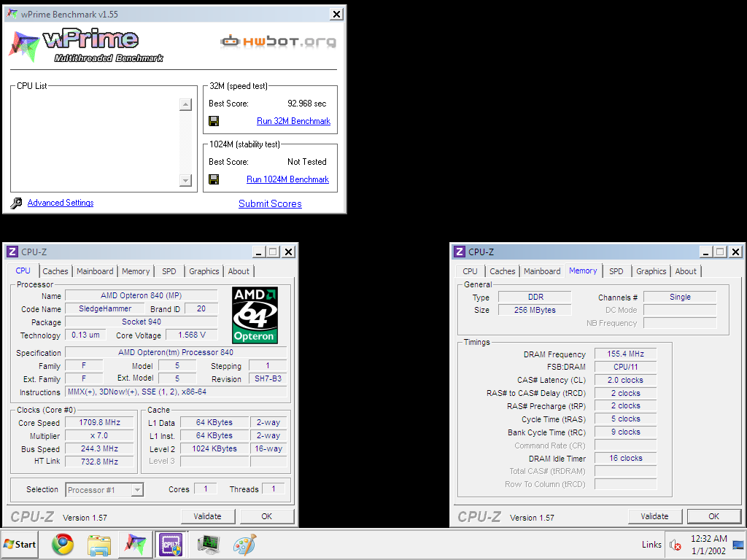Click OK in the left CPU-Z window

click(267, 516)
